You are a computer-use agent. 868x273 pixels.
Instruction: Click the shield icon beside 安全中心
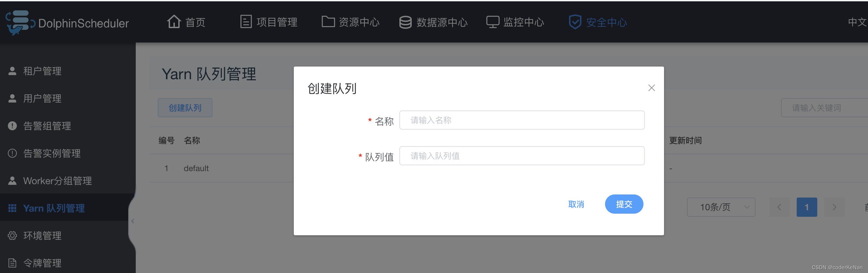click(575, 22)
